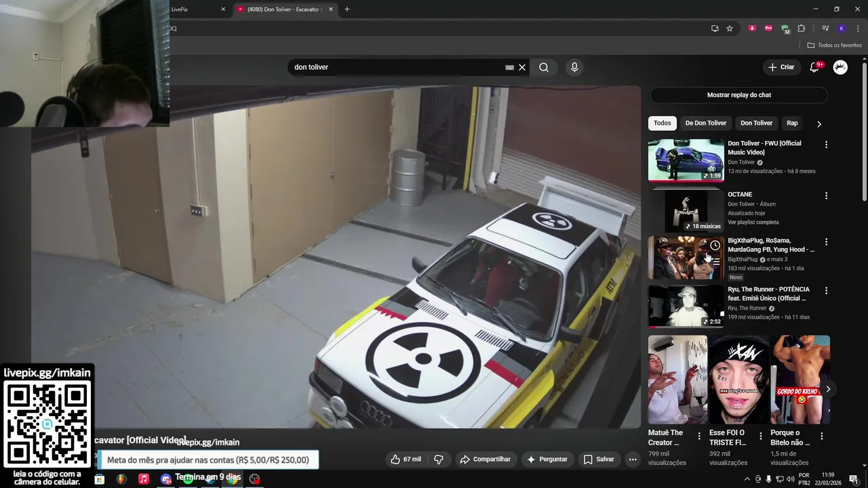868x488 pixels.
Task: Like the video with 67 mil
Action: point(406,460)
